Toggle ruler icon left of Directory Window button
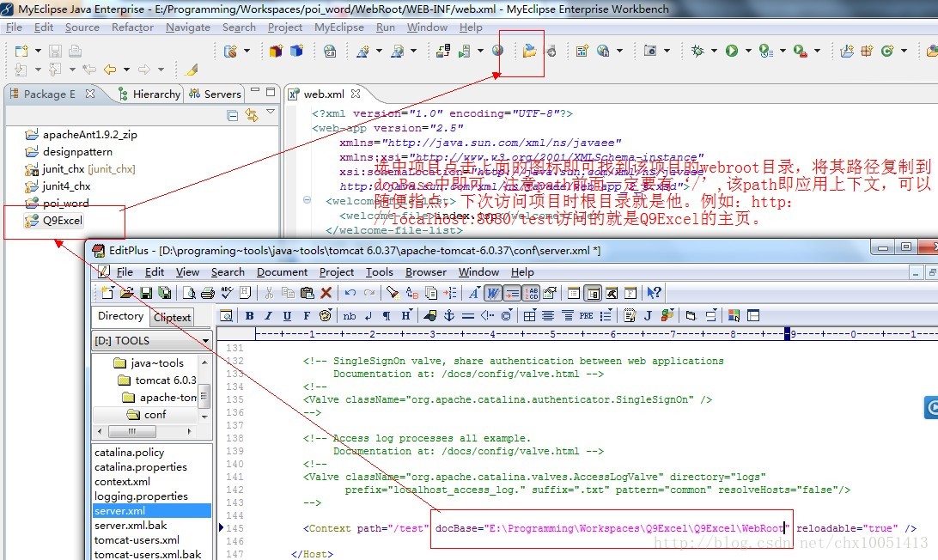This screenshot has height=560, width=938. pyautogui.click(x=574, y=293)
